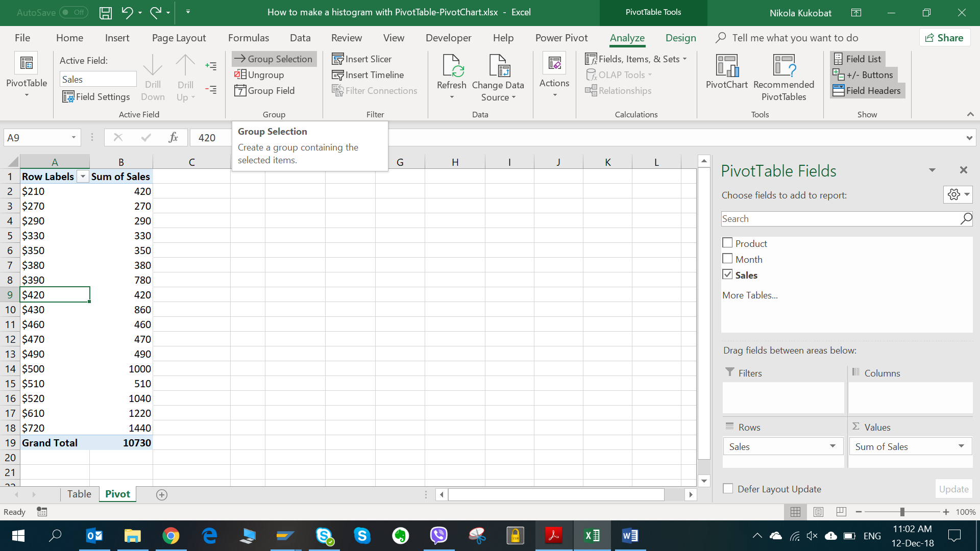The width and height of the screenshot is (980, 551).
Task: Click Insert Timeline
Action: coord(368,74)
